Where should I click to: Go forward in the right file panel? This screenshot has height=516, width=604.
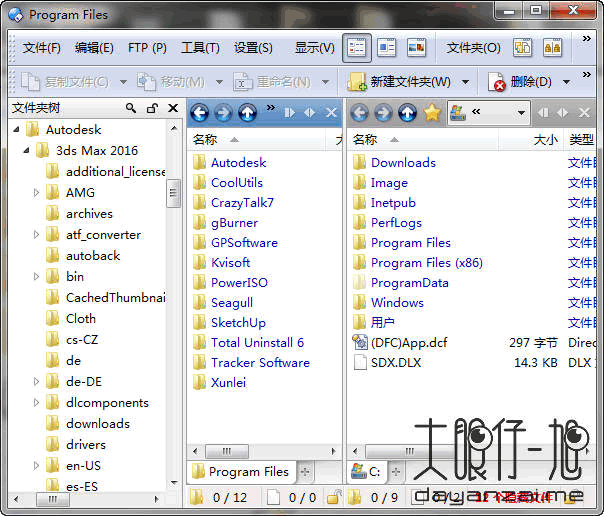tap(384, 113)
